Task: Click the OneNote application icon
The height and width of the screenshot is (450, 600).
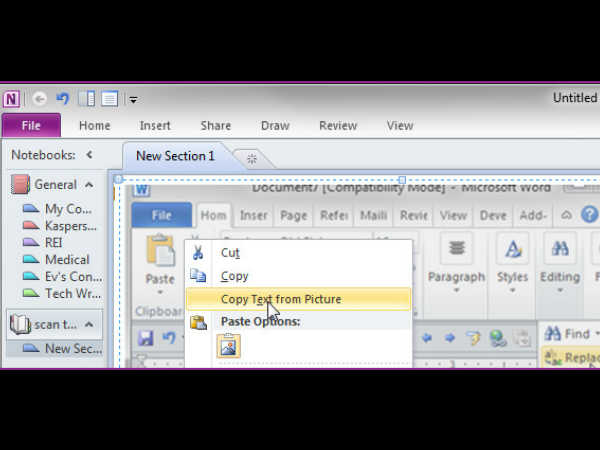Action: [11, 99]
